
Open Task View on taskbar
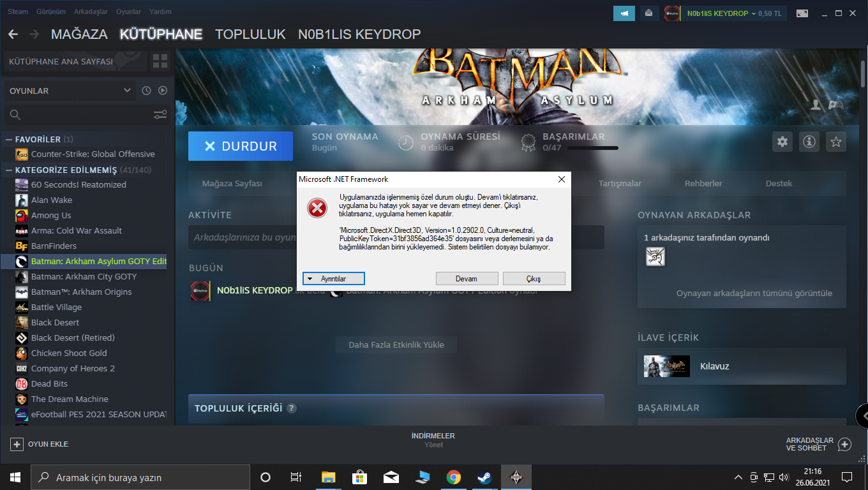296,477
